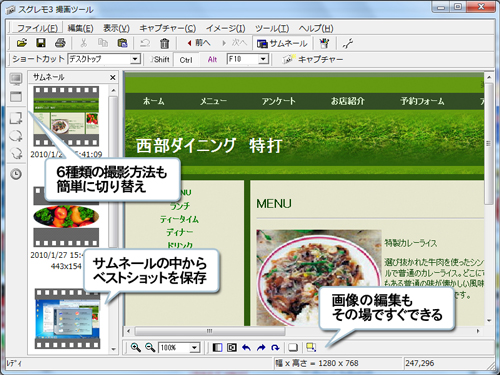Click the ディナー link in the sidebar
Screen dimensions: 500x375
[x=179, y=232]
